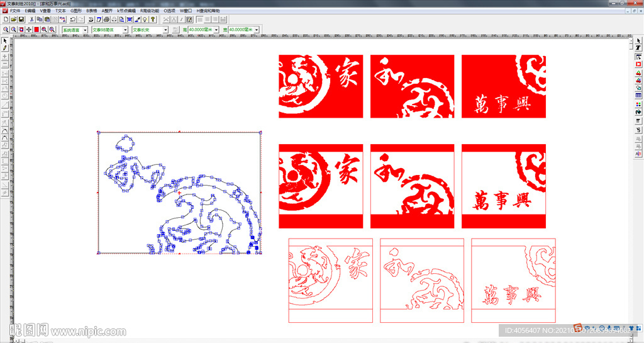Click the minus delete node tool
Image resolution: width=644 pixels, height=343 pixels.
[x=5, y=64]
